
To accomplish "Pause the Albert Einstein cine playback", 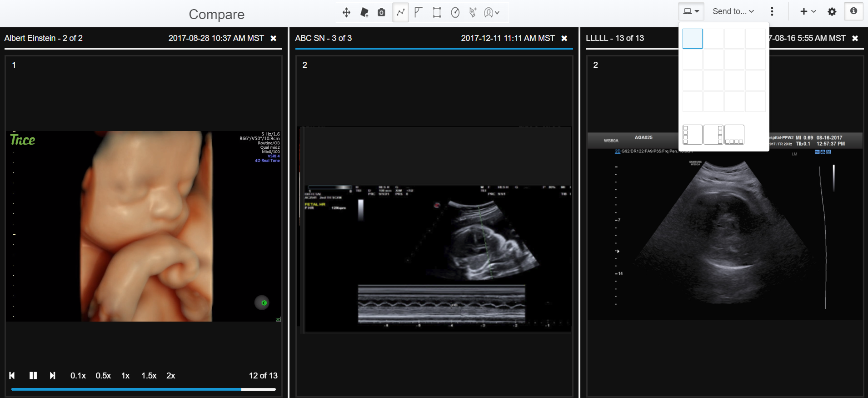I will tap(33, 376).
